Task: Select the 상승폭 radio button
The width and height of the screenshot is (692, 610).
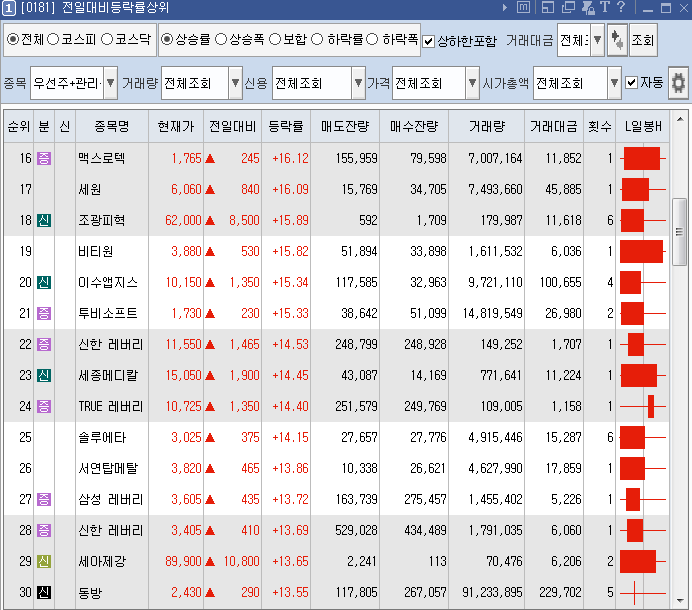Action: (221, 40)
